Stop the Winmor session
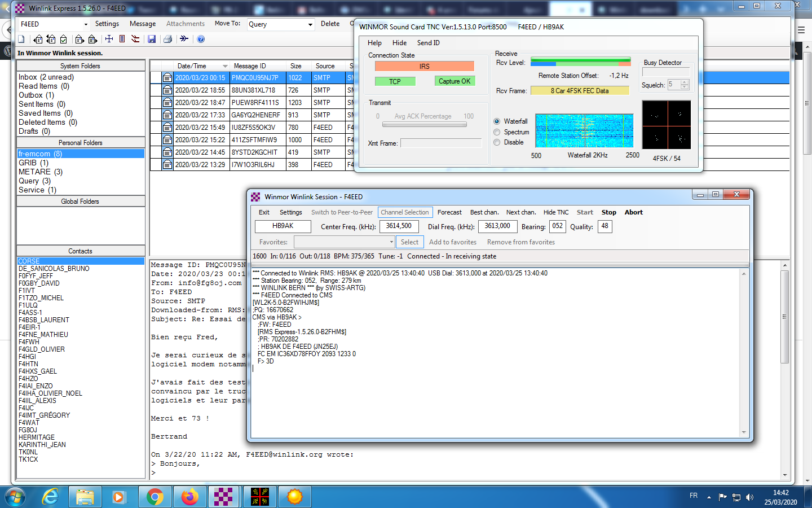The image size is (812, 508). click(608, 212)
